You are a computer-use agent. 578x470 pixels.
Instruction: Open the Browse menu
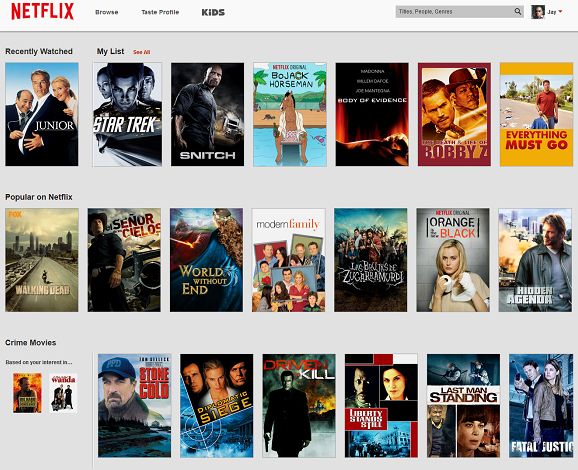(x=107, y=12)
